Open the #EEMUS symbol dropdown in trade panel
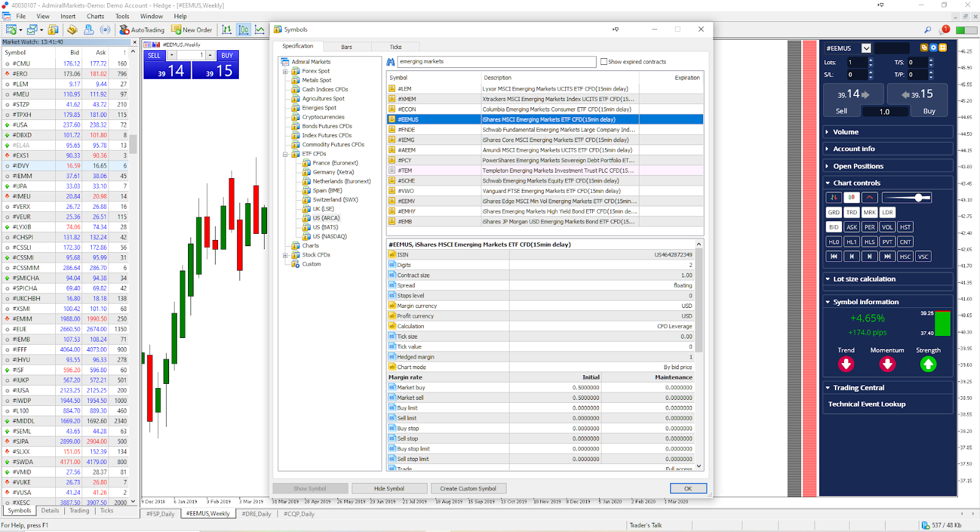980x532 pixels. (866, 48)
